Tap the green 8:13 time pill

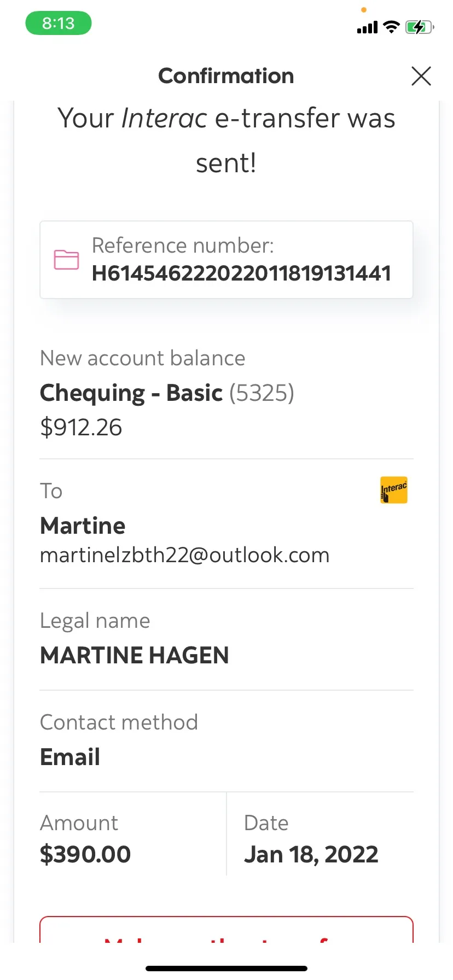pos(59,24)
